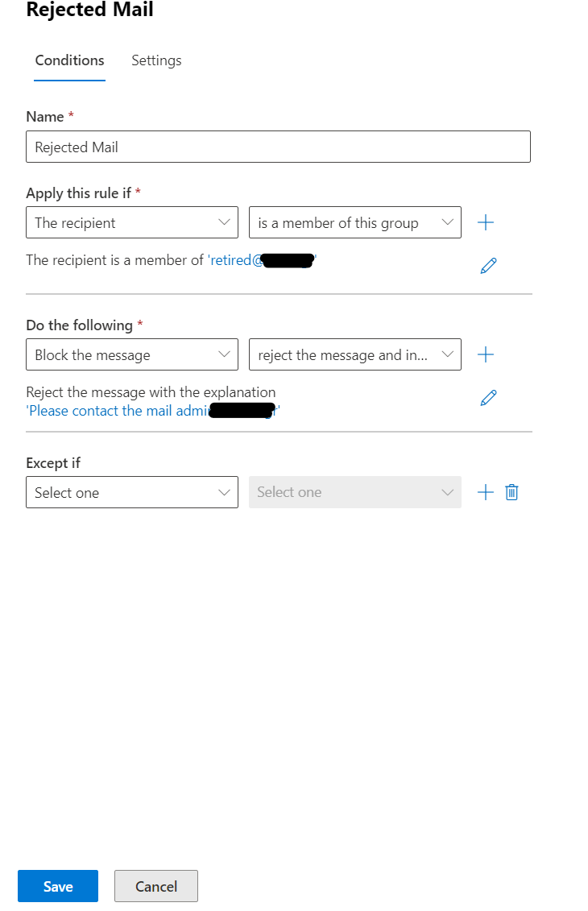Edit rejection explanation with pencil icon
This screenshot has width=588, height=911.
tap(488, 398)
